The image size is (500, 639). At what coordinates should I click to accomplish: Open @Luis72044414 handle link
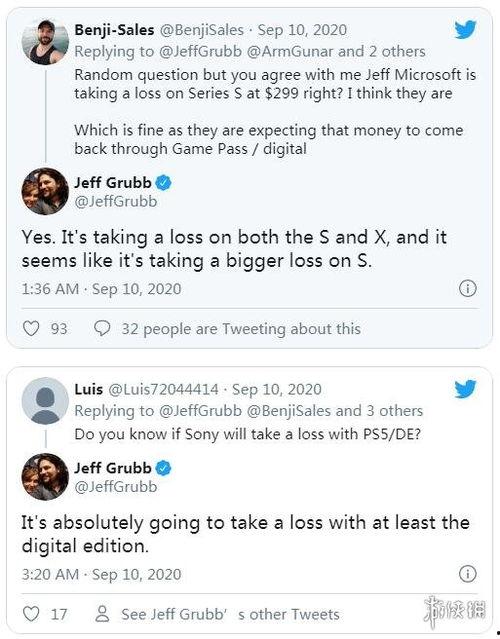163,389
